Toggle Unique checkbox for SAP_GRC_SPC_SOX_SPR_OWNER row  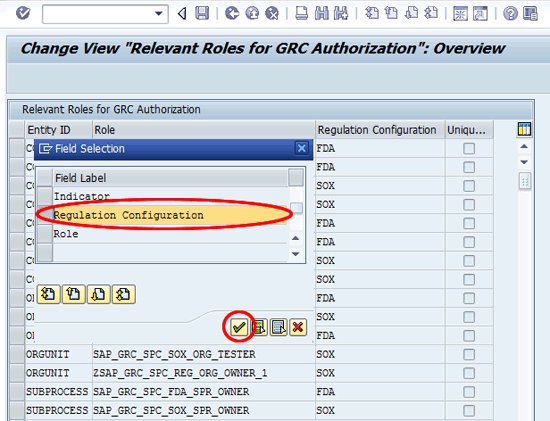click(x=469, y=410)
